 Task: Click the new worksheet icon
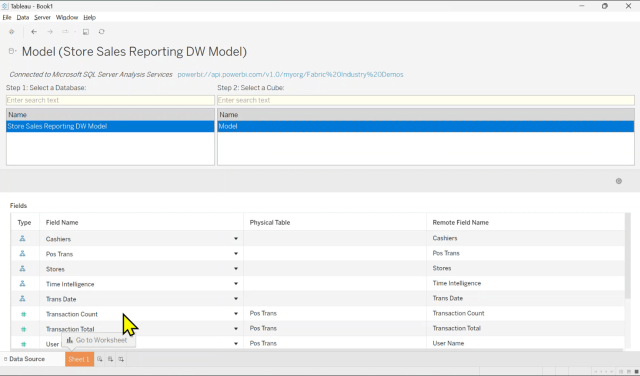point(100,359)
